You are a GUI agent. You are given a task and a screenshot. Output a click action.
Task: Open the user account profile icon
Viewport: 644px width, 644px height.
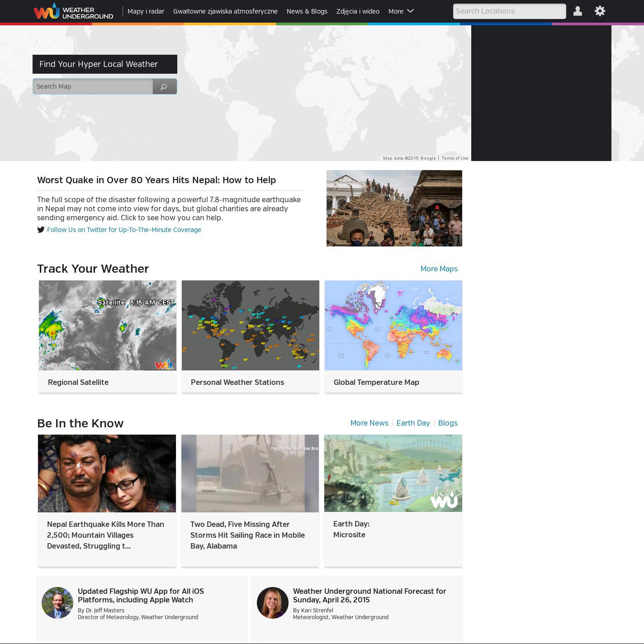pos(578,11)
